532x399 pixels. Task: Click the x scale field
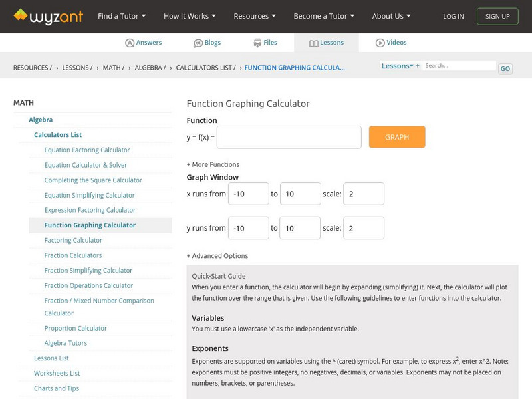click(x=364, y=194)
